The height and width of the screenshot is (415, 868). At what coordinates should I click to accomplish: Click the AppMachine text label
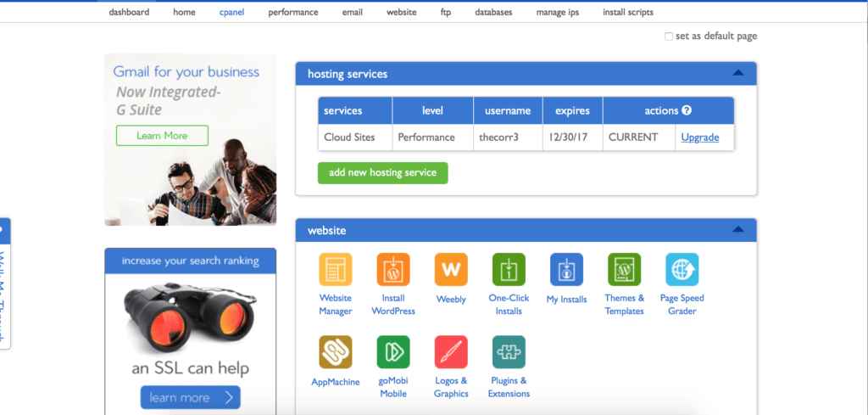(x=336, y=382)
